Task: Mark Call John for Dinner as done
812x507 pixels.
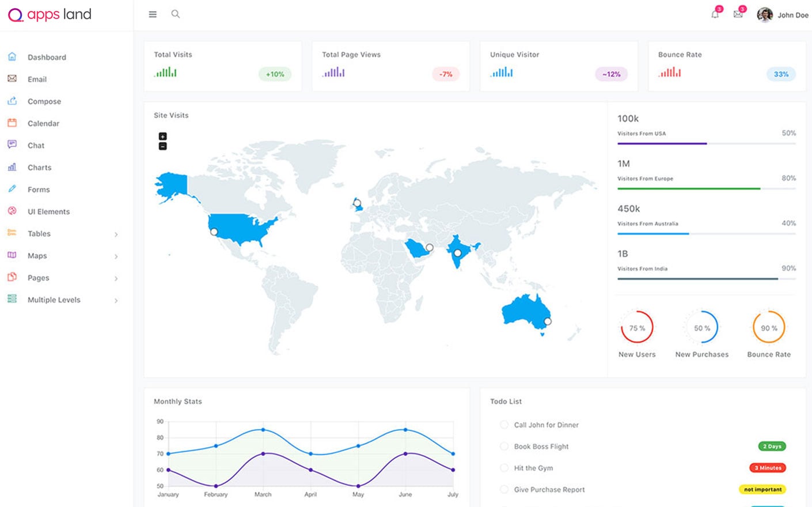Action: pyautogui.click(x=504, y=425)
